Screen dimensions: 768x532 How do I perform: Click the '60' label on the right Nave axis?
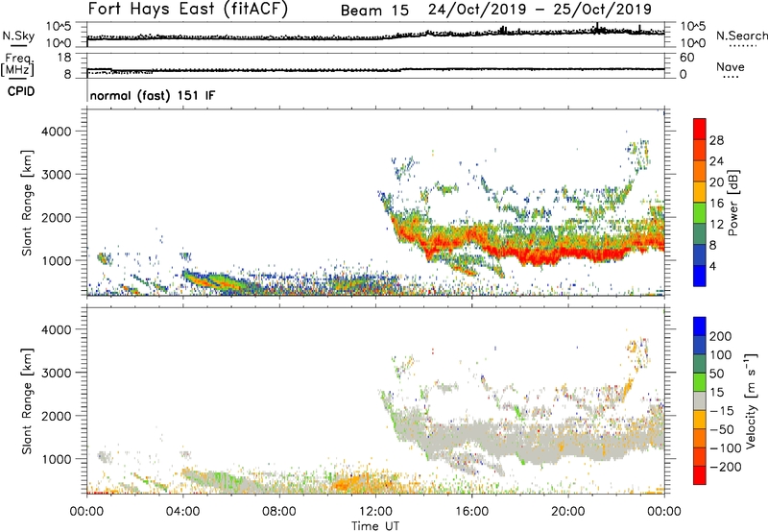686,58
